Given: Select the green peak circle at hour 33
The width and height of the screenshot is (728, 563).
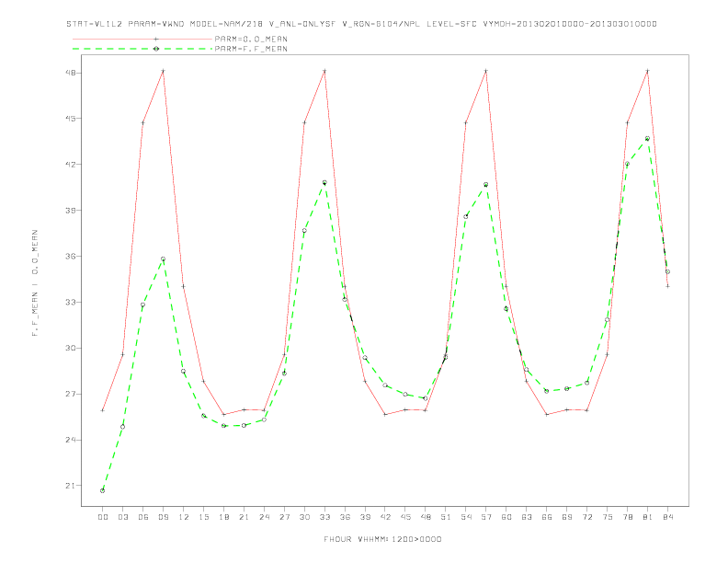Looking at the screenshot, I should pos(324,182).
